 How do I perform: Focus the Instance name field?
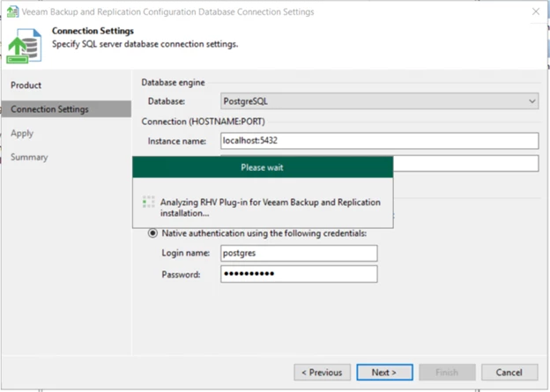click(x=380, y=141)
